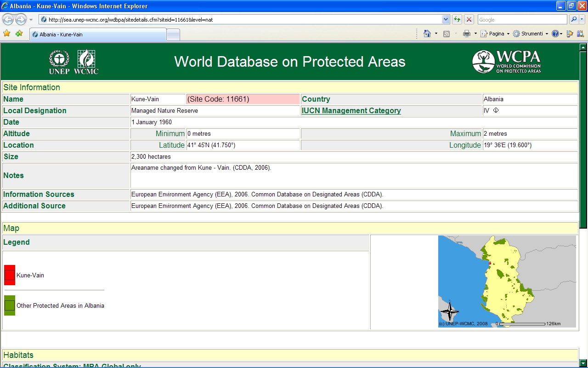Click Other Protected Areas in Albania label
The image size is (588, 368).
[x=60, y=305]
